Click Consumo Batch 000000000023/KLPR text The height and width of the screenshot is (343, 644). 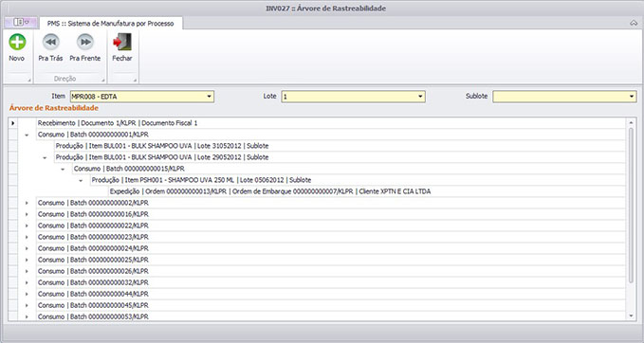click(93, 237)
